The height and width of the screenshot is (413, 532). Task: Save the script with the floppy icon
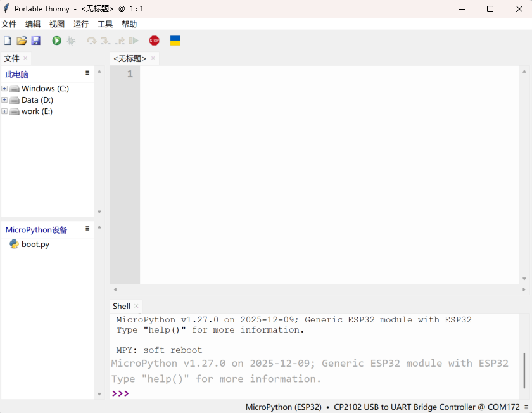coord(36,41)
